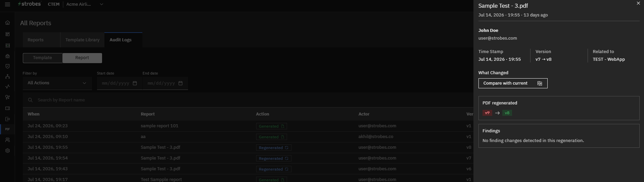Open the users sidebar icon
This screenshot has width=644, height=182.
click(7, 140)
